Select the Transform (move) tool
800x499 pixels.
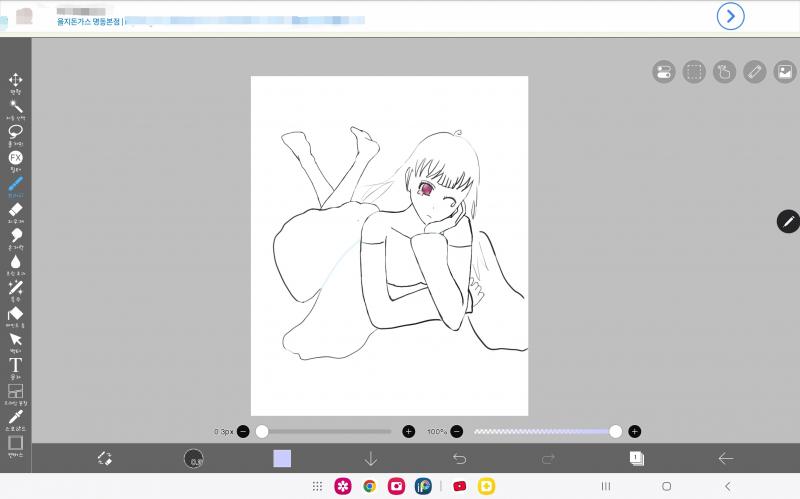tap(15, 81)
